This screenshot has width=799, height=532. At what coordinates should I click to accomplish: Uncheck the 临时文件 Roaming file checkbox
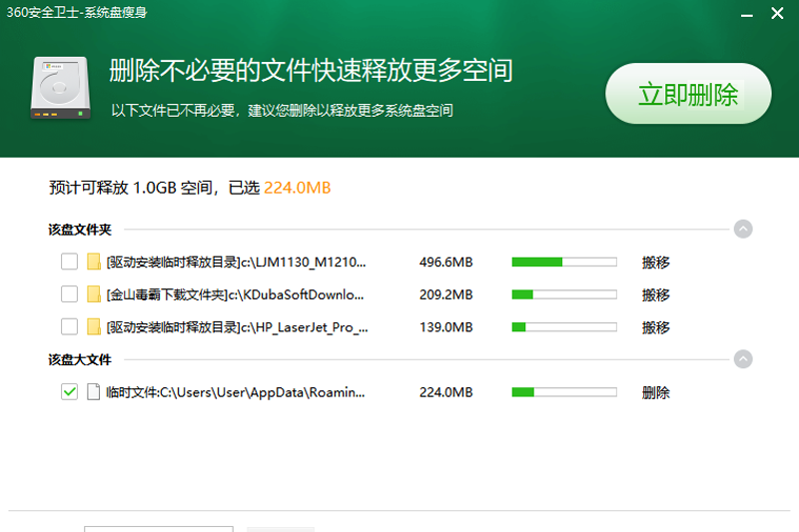[x=69, y=392]
